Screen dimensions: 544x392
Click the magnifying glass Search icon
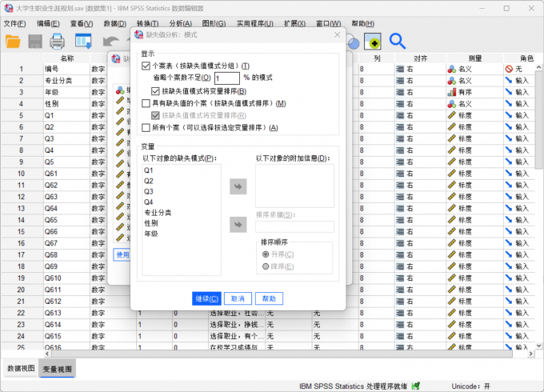[397, 41]
